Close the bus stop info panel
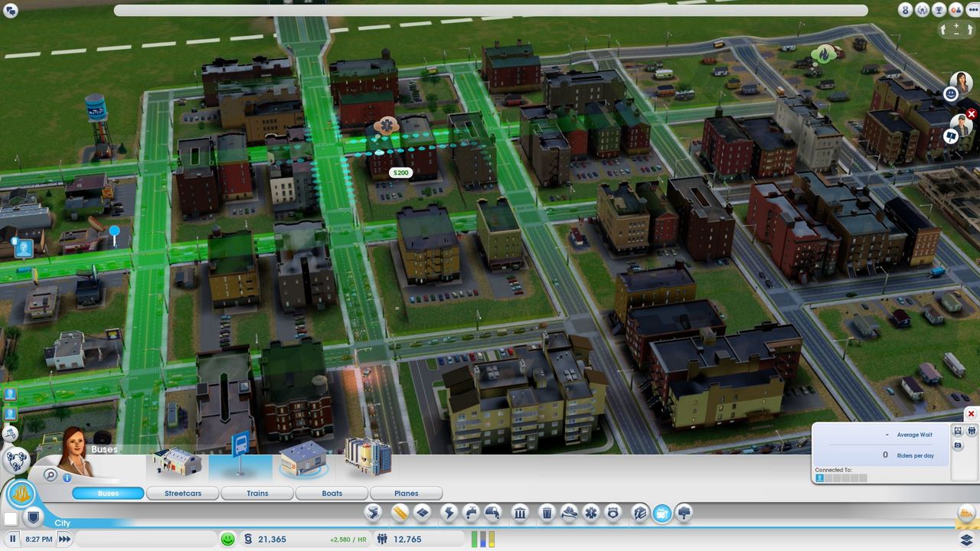980x551 pixels. pos(971,414)
